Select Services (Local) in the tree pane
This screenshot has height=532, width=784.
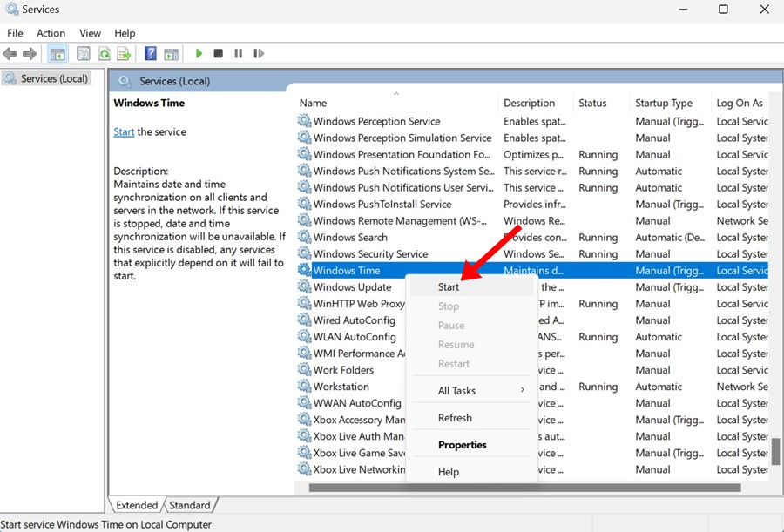[46, 78]
